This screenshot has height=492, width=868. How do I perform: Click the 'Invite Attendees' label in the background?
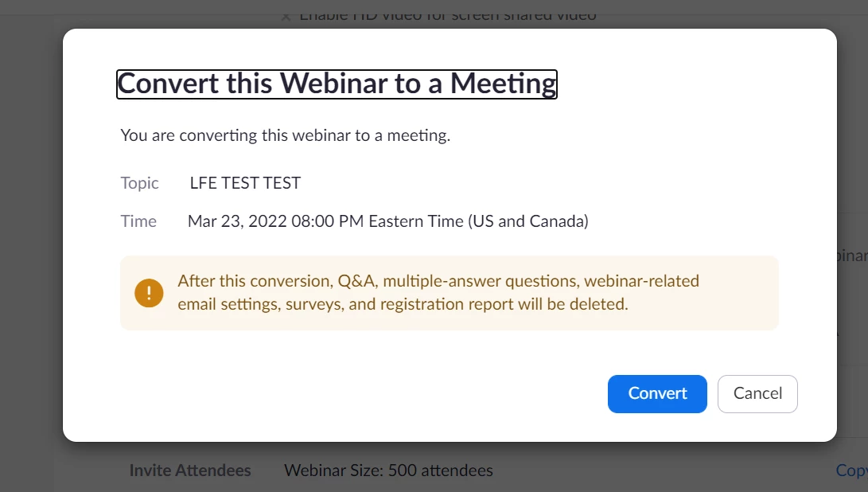pos(189,471)
